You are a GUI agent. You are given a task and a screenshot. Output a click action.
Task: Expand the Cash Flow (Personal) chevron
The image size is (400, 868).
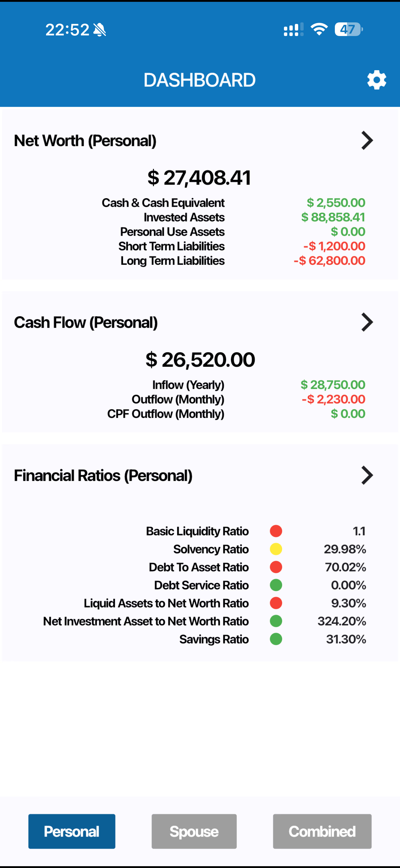367,322
